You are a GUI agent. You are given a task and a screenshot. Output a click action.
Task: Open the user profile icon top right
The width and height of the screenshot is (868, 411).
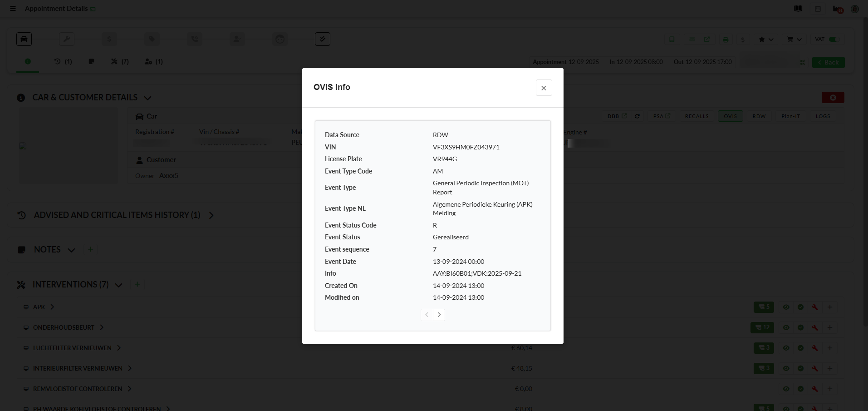(x=855, y=9)
